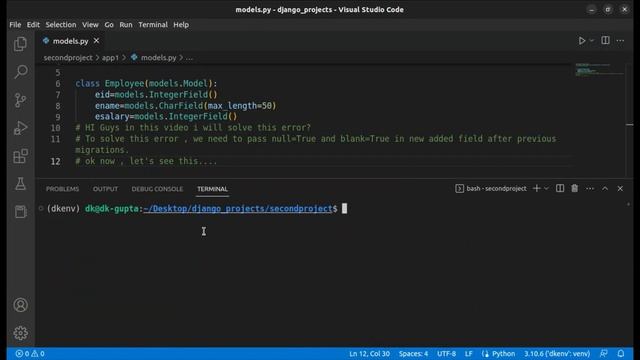Open Source Control view
Screen dimensions: 640x360
click(x=20, y=100)
